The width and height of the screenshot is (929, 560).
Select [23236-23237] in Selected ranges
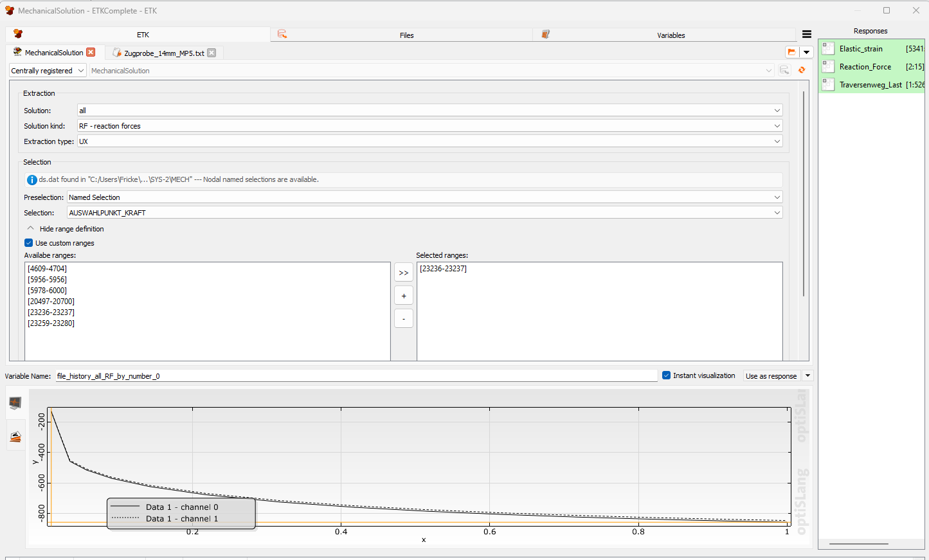click(444, 269)
